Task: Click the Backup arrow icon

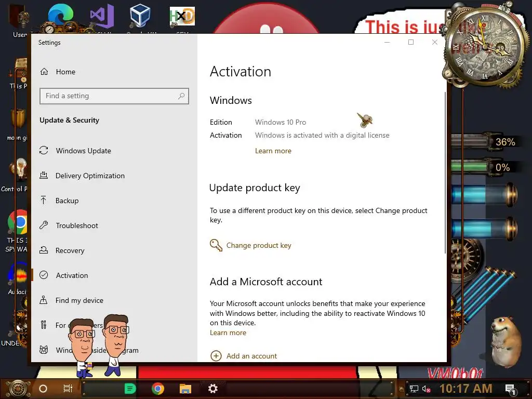Action: click(44, 200)
